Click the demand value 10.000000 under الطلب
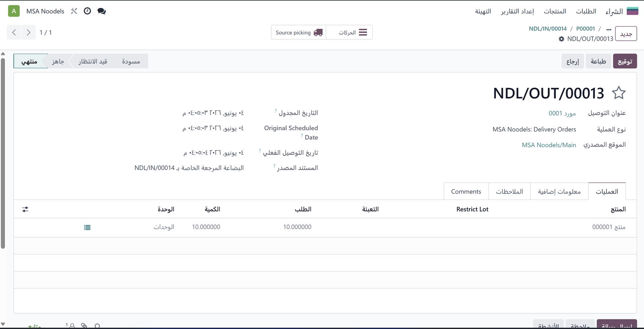This screenshot has width=644, height=329. pos(297,227)
